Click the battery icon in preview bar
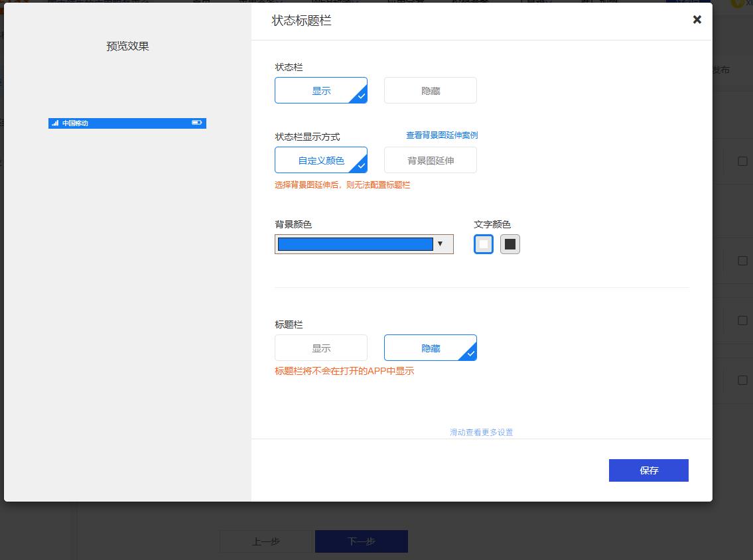The height and width of the screenshot is (560, 753). coord(196,123)
